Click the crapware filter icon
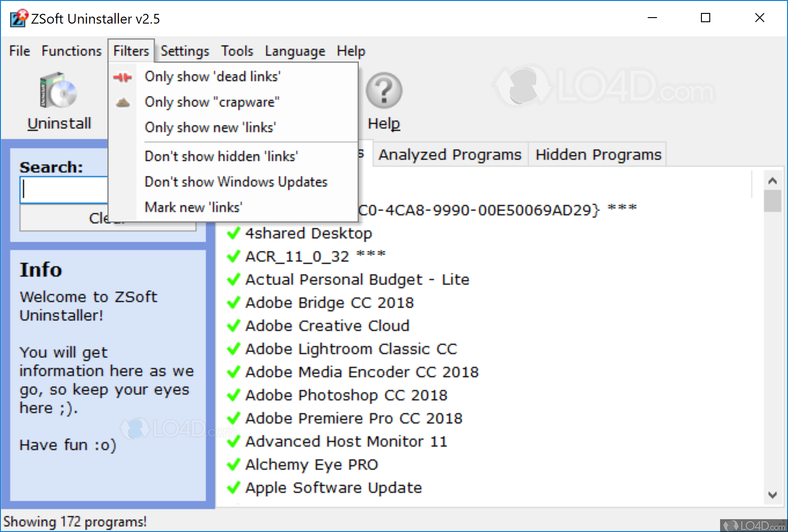 [123, 102]
